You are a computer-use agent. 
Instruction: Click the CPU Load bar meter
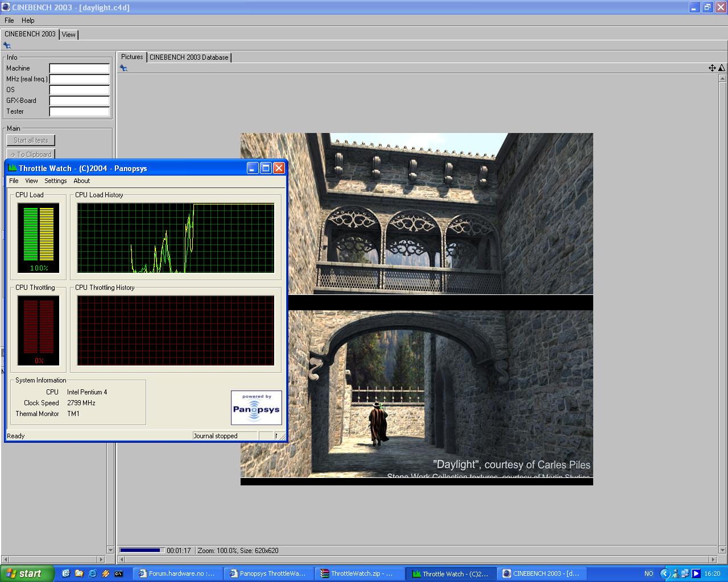point(38,238)
